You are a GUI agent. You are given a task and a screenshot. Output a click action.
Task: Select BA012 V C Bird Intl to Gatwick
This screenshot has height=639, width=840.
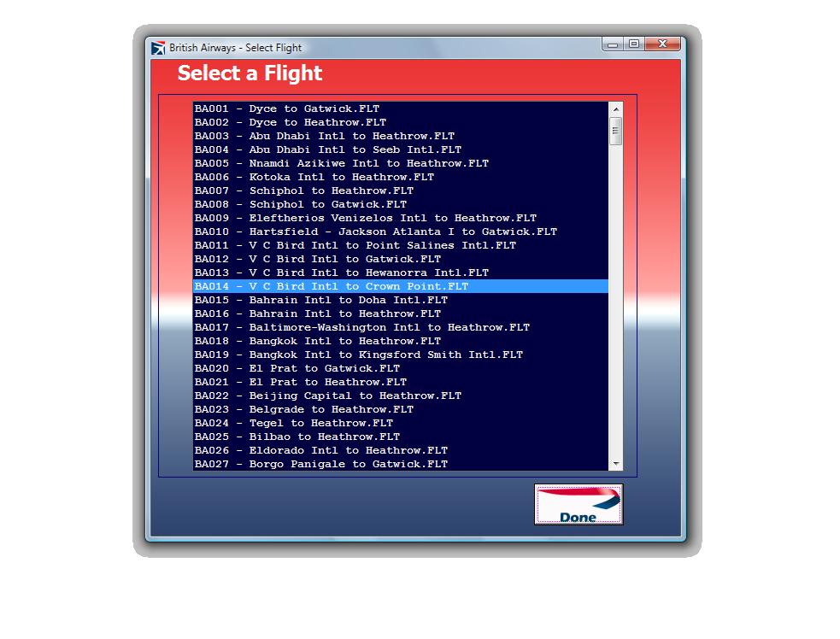coord(401,259)
